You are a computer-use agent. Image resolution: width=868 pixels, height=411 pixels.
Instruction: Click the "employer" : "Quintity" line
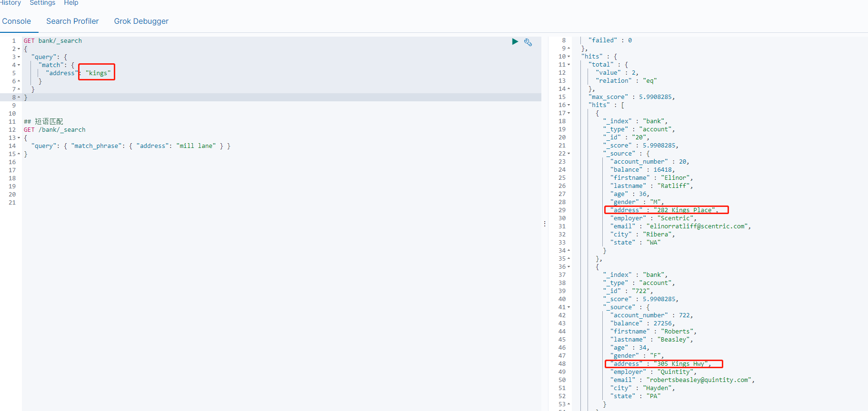[653, 372]
